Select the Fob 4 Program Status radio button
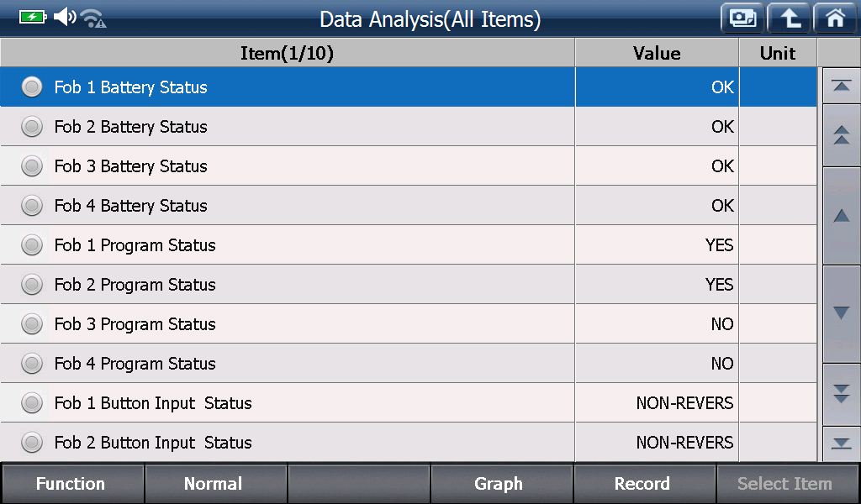 click(32, 364)
